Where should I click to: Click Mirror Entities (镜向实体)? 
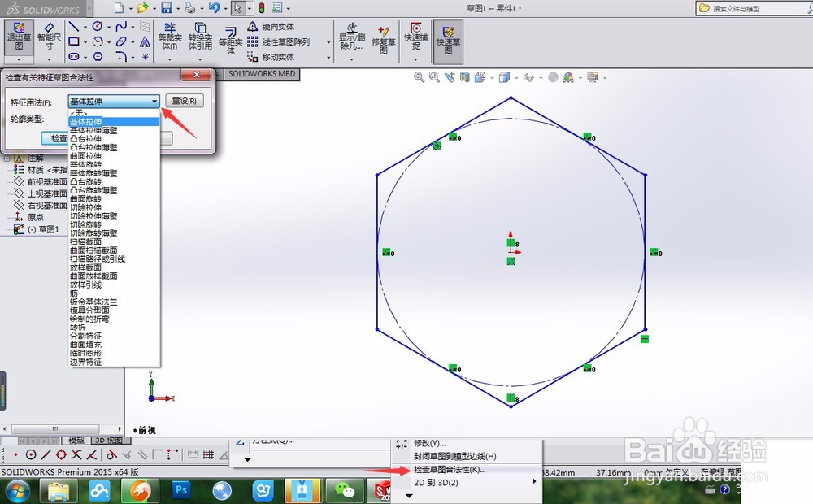click(x=271, y=27)
